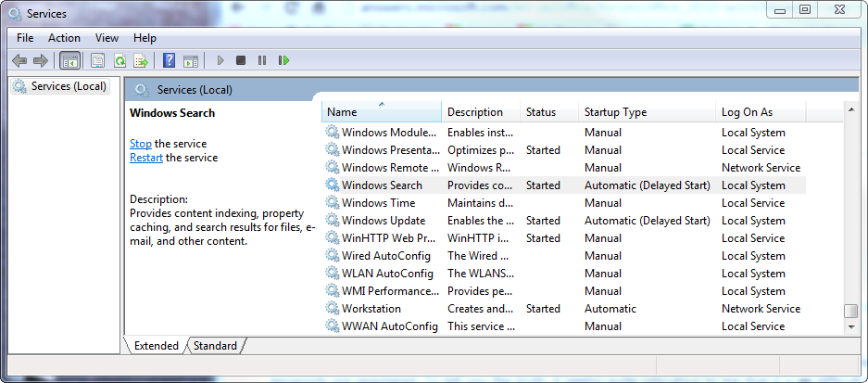Toggle Show/Hide Action Pane toolbar icon

tap(191, 60)
